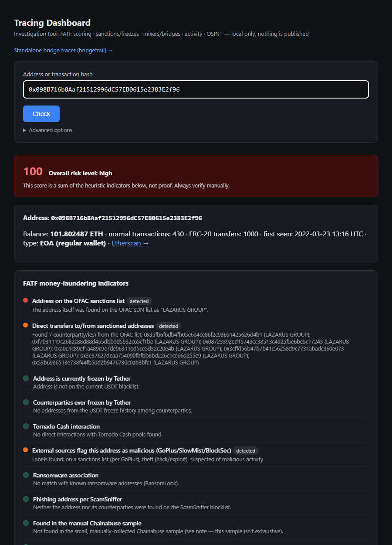Click the detected badge for direct transfers
The height and width of the screenshot is (545, 392).
(x=169, y=326)
